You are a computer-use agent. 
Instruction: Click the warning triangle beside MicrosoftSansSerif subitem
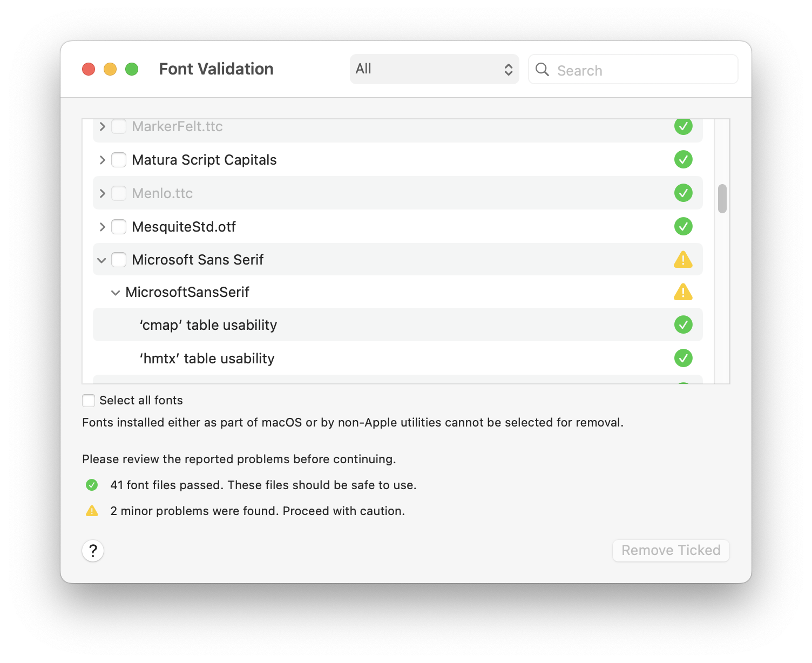683,292
